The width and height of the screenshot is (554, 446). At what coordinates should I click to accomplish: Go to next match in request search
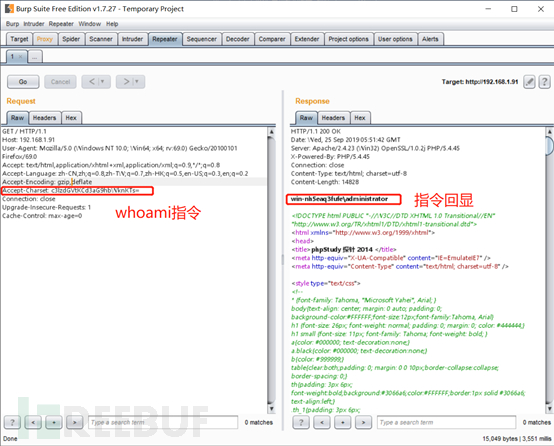pyautogui.click(x=75, y=422)
